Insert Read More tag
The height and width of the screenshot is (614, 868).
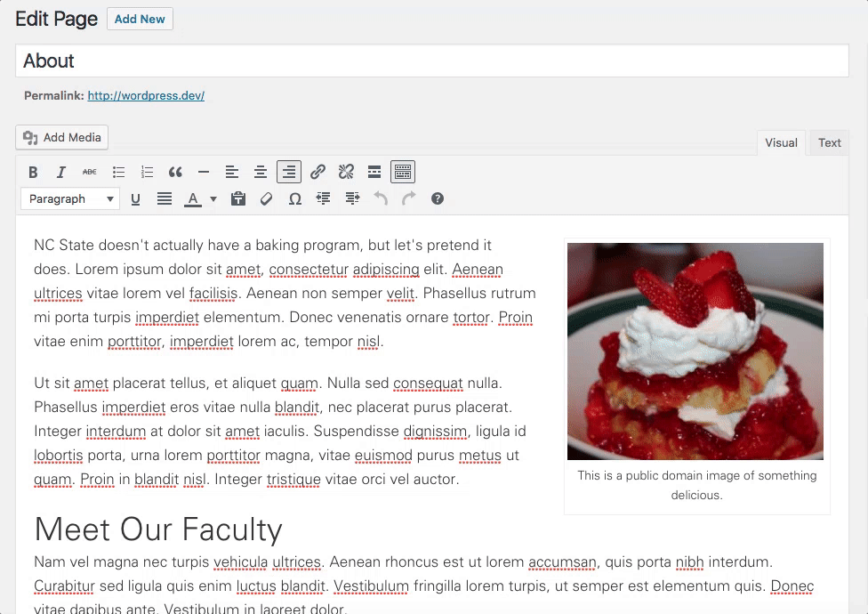click(x=374, y=172)
